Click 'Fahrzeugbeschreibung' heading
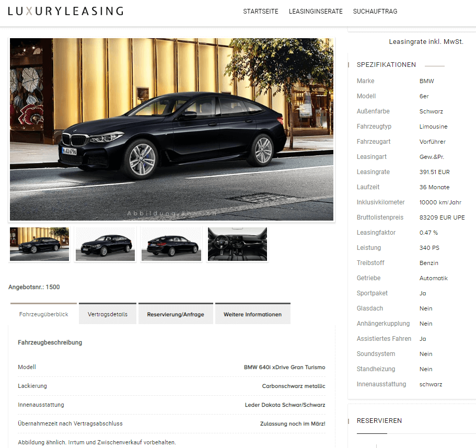Viewport: 476px width, 448px height. pos(50,342)
